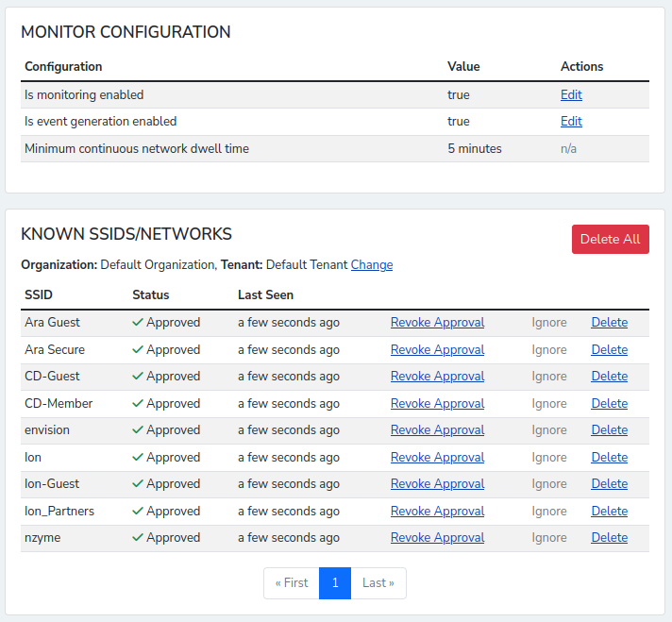Screen dimensions: 672x622
Task: Revoke approval for Ion_Partners
Action: tap(438, 512)
